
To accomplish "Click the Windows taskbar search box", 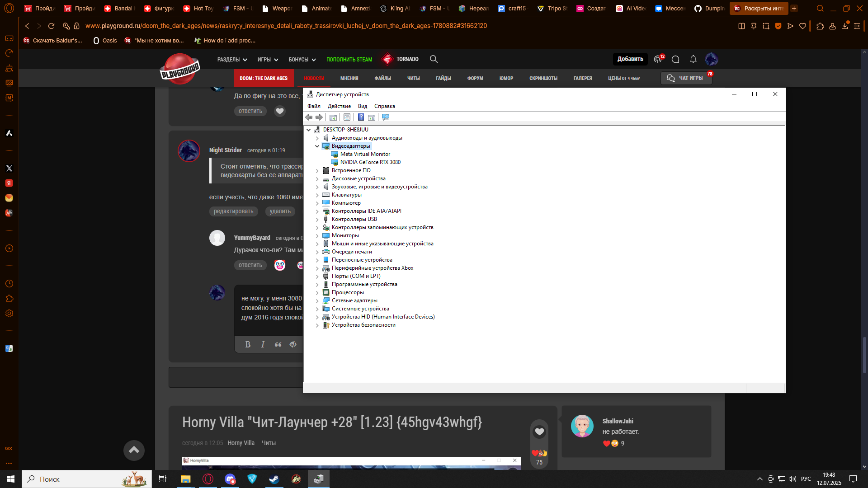I will click(x=87, y=479).
